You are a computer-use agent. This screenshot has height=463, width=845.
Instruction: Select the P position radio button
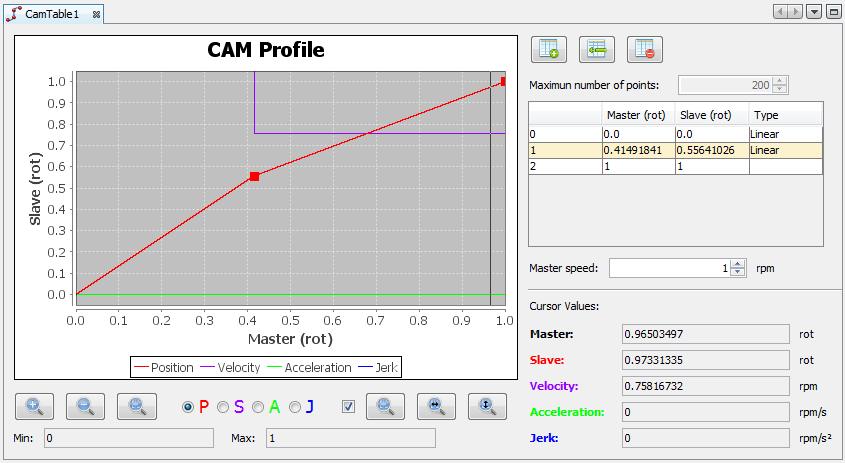tap(188, 407)
